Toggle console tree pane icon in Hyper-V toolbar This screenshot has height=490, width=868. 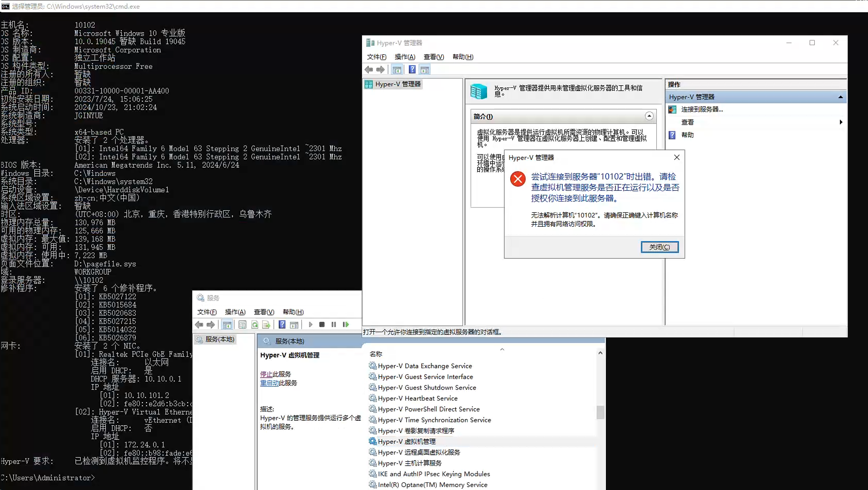(x=397, y=70)
